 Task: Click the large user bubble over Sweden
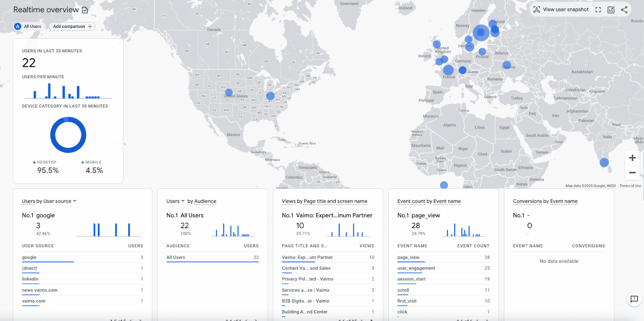click(481, 33)
